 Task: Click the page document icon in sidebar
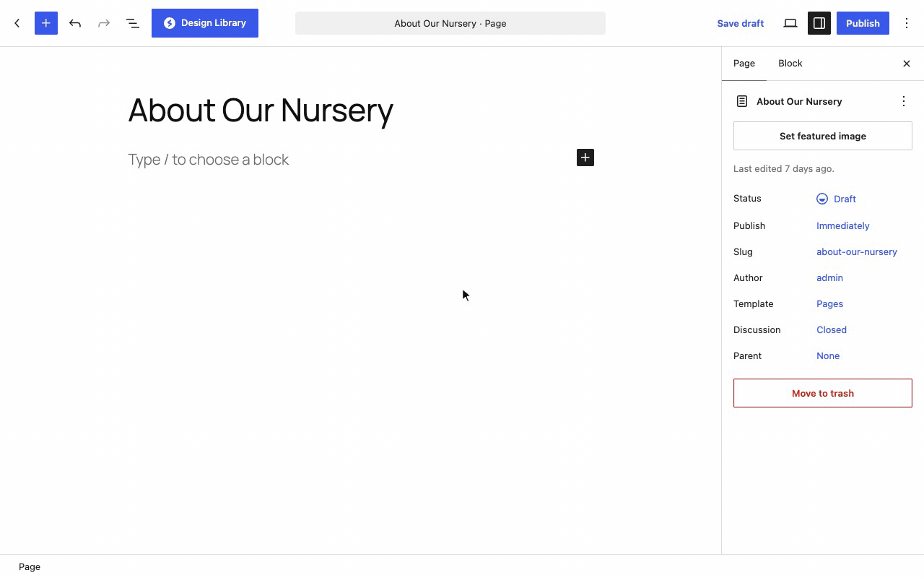[742, 101]
